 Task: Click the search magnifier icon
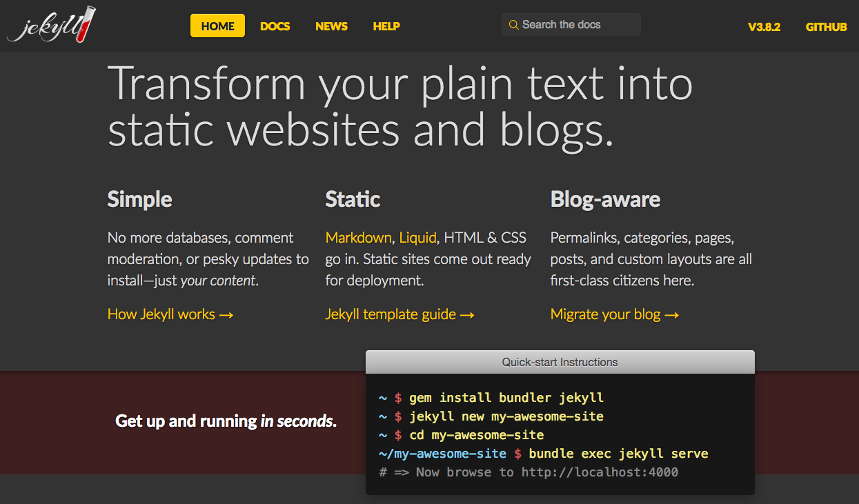pos(513,25)
